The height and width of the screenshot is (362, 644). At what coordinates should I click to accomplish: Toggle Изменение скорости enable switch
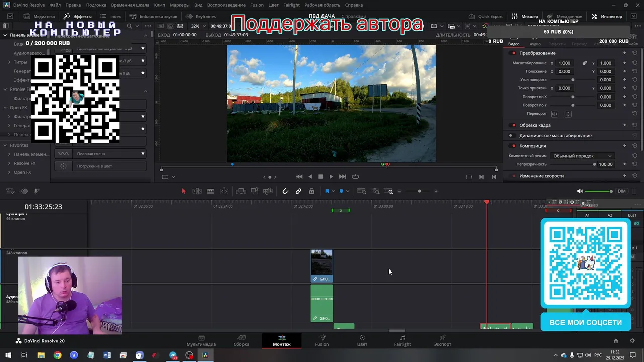coord(513,176)
